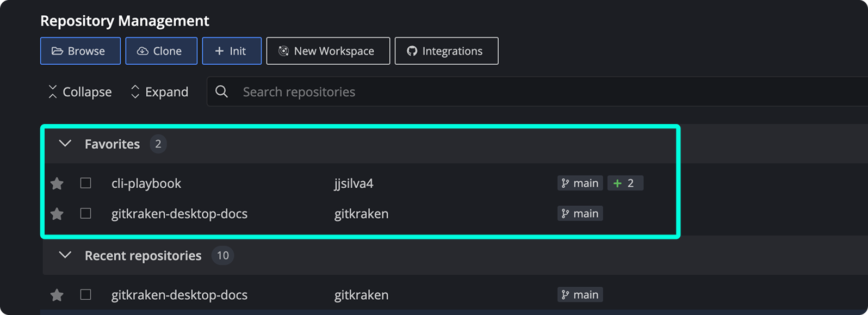Click the plus icon on Init
The height and width of the screenshot is (315, 868).
[219, 51]
